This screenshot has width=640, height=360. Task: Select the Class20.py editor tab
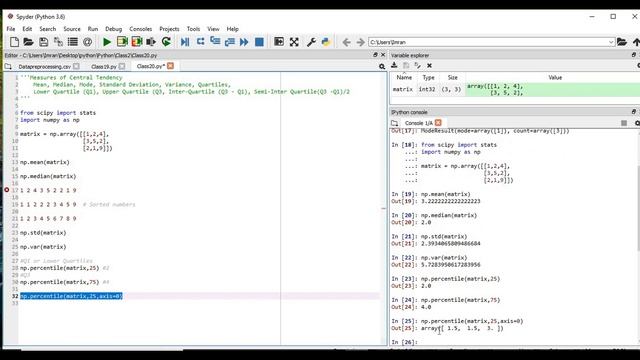[x=151, y=66]
